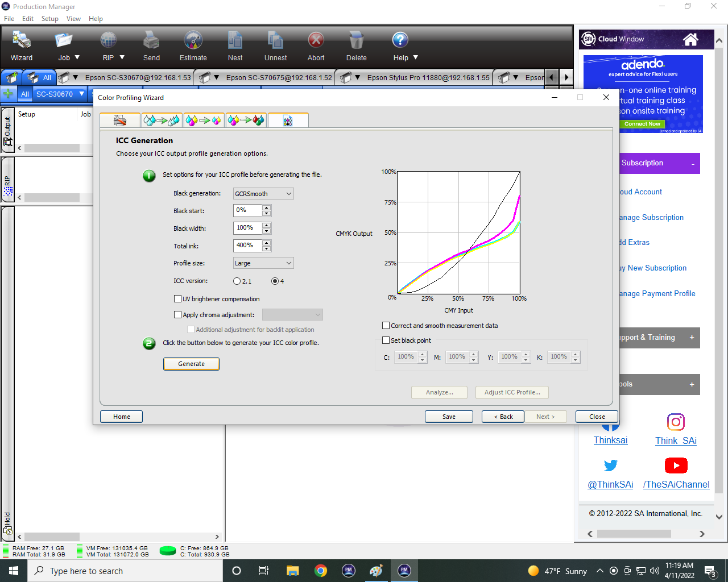This screenshot has height=582, width=728.
Task: Expand the Support & Training section
Action: pos(692,337)
